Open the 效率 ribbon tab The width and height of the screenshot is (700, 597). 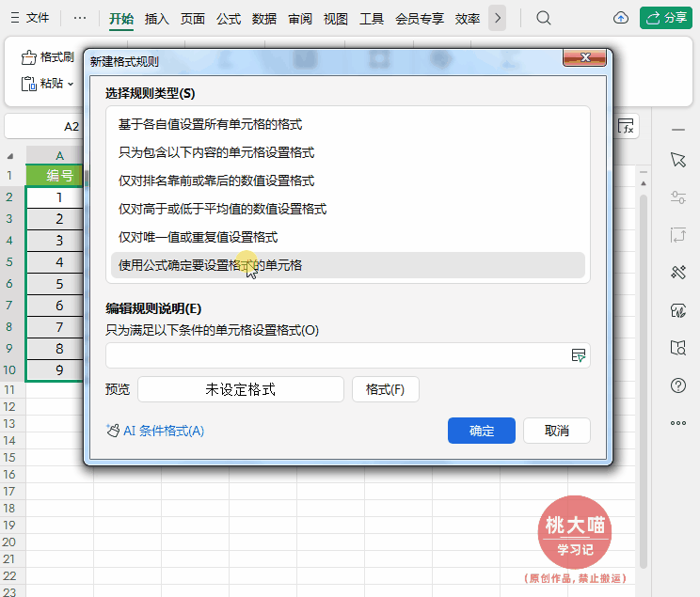coord(468,19)
